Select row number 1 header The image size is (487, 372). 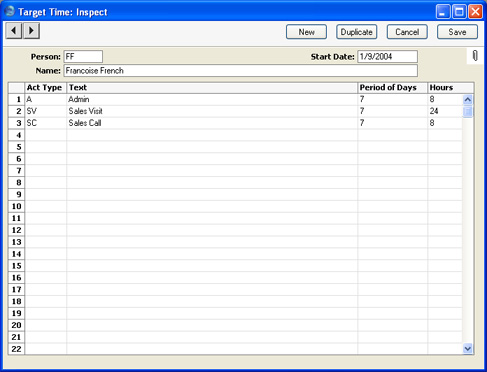pyautogui.click(x=16, y=99)
